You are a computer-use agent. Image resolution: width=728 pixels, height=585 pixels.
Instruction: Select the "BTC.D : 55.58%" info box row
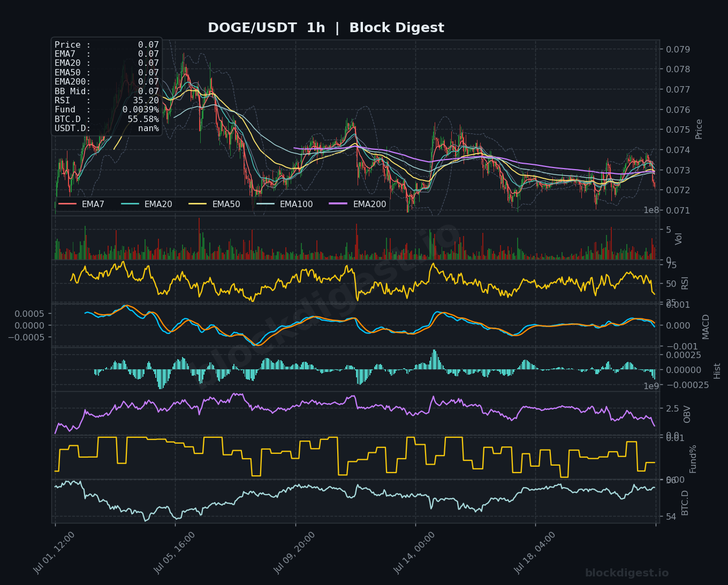click(x=107, y=119)
